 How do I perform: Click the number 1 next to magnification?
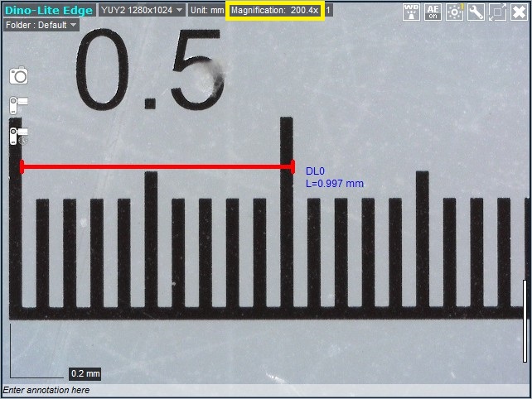click(x=328, y=10)
